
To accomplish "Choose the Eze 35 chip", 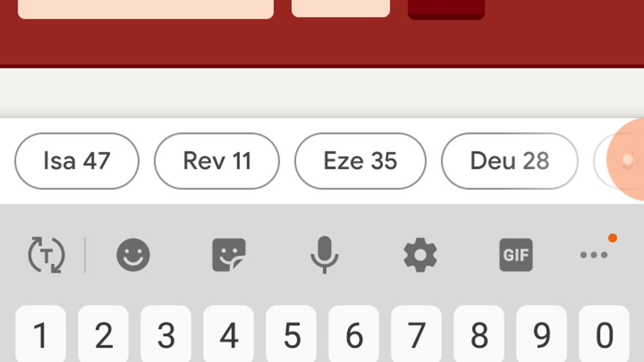I will point(360,161).
